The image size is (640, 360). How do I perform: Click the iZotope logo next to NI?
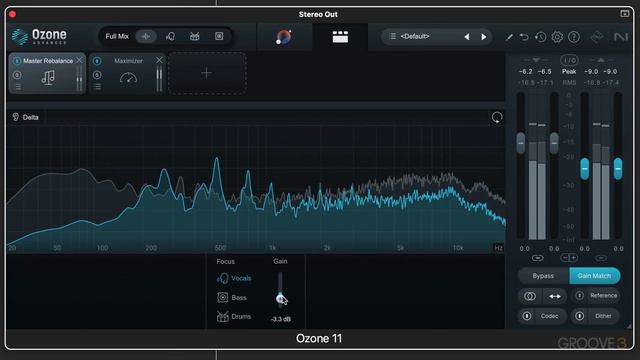click(597, 37)
